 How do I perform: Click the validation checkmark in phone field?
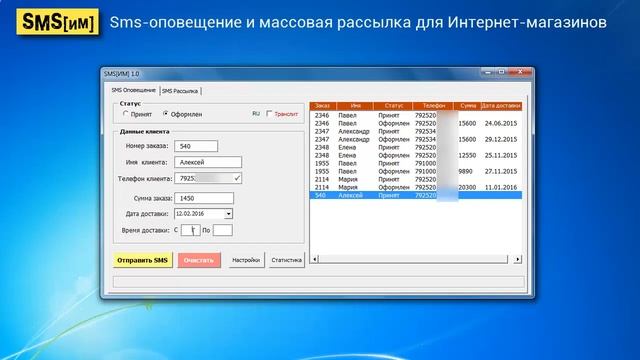point(237,178)
